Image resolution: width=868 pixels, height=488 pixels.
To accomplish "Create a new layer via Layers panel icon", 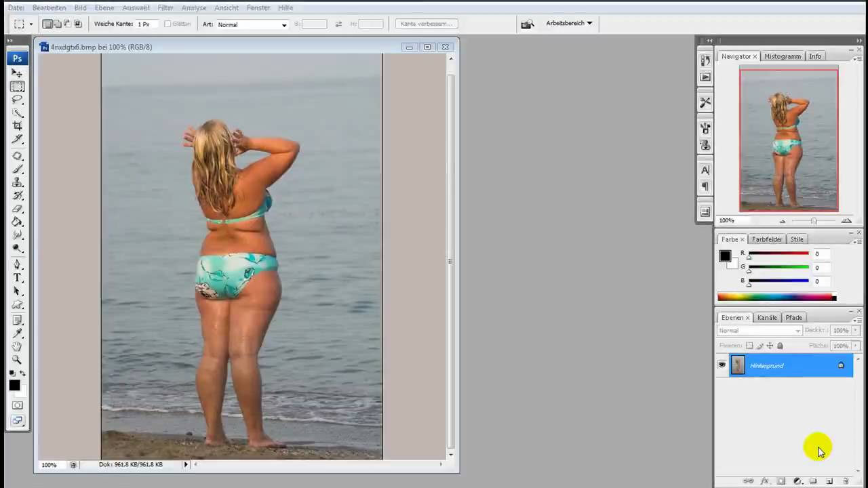I will (829, 481).
